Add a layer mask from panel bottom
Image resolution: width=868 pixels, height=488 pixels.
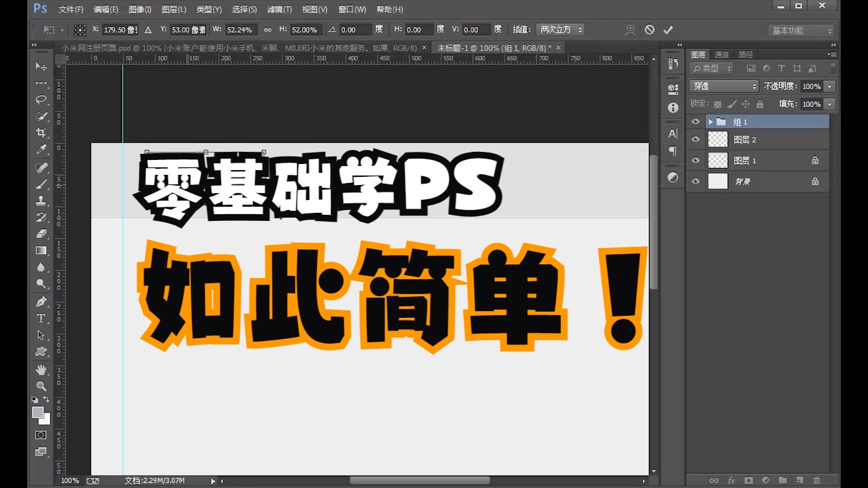(749, 480)
